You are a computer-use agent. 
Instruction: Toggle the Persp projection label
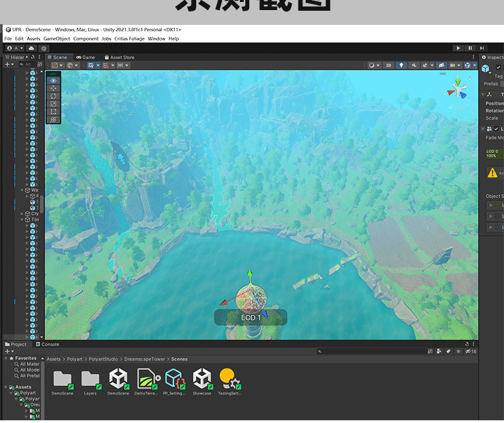pyautogui.click(x=457, y=107)
